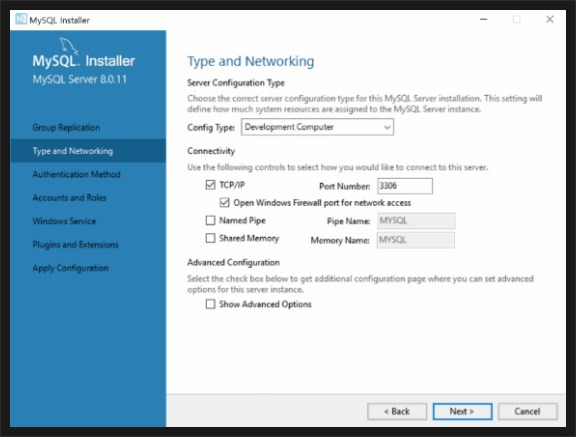Close the MySQL Installer window

point(550,19)
